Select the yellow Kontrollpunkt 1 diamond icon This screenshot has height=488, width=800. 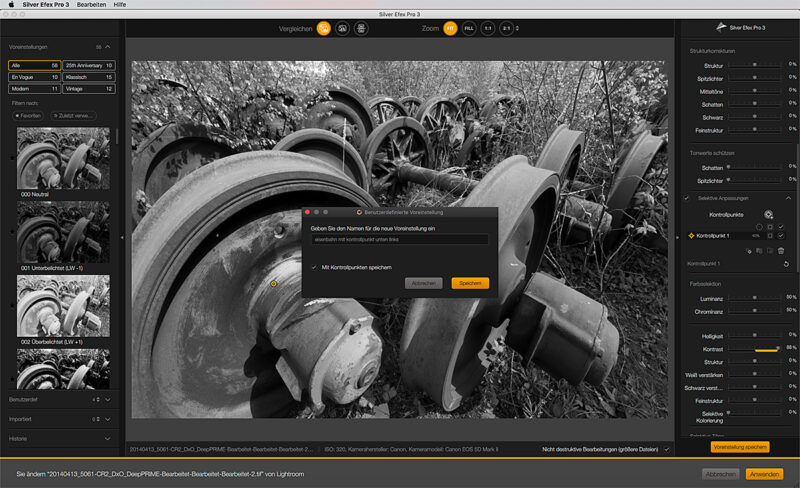click(x=691, y=236)
